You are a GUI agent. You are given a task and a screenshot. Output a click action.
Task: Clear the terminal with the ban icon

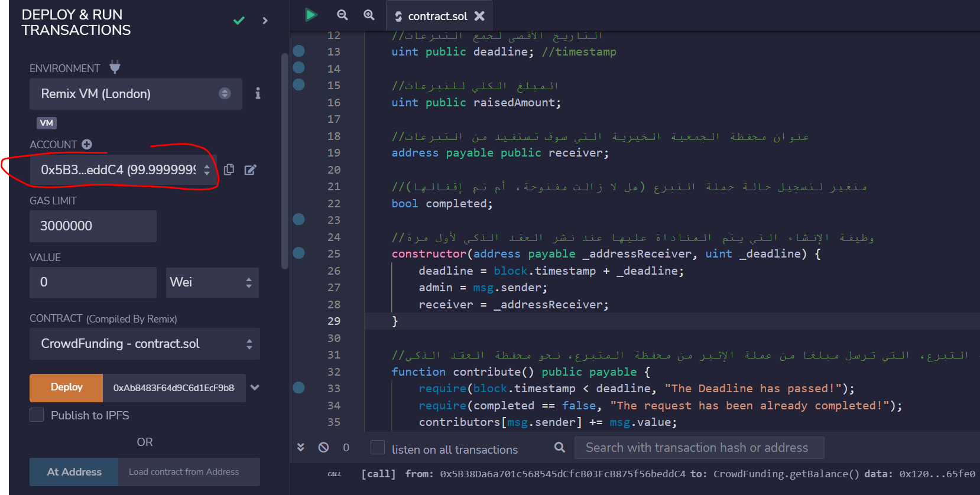[323, 447]
